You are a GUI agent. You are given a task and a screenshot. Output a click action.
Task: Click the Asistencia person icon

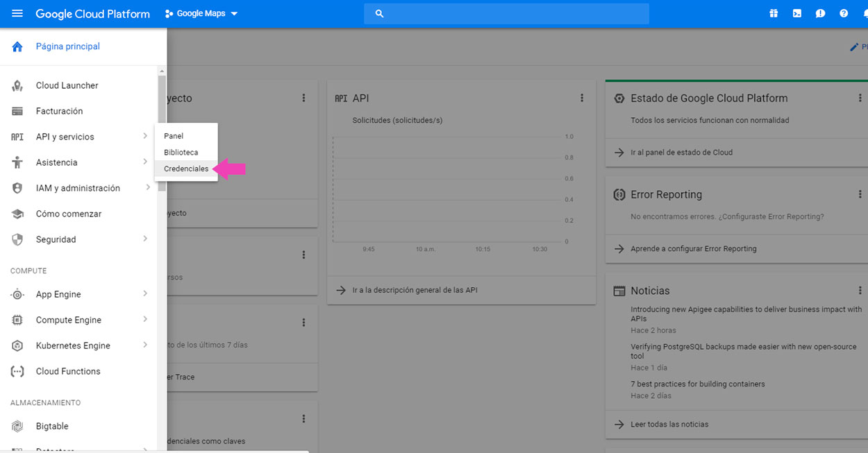click(x=17, y=162)
